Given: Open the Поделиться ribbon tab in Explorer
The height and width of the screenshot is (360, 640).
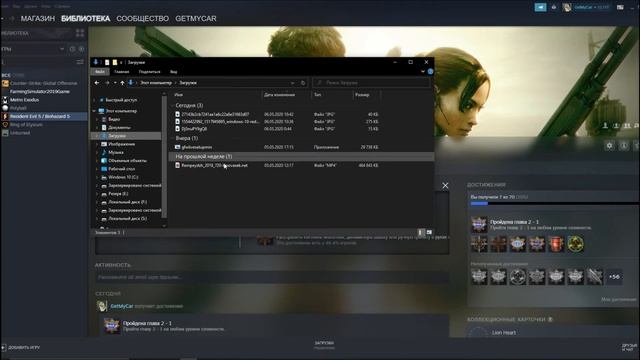Looking at the screenshot, I should tap(149, 72).
